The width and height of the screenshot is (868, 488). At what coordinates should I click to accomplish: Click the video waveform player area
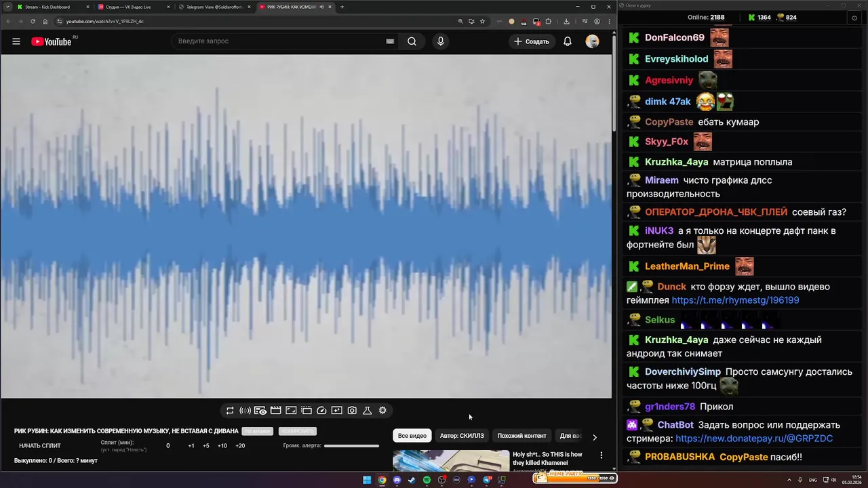(x=306, y=226)
